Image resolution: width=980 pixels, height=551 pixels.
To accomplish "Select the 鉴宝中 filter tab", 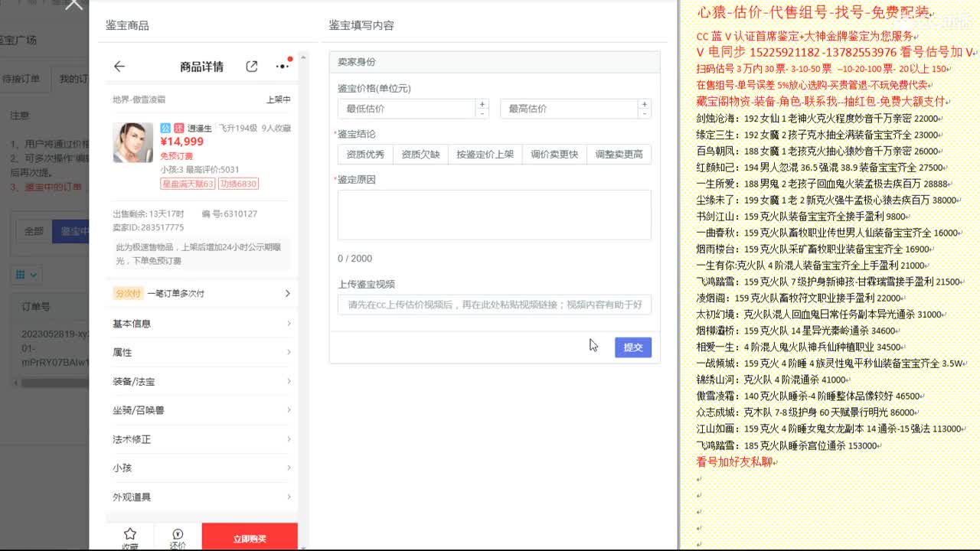I will coord(70,231).
